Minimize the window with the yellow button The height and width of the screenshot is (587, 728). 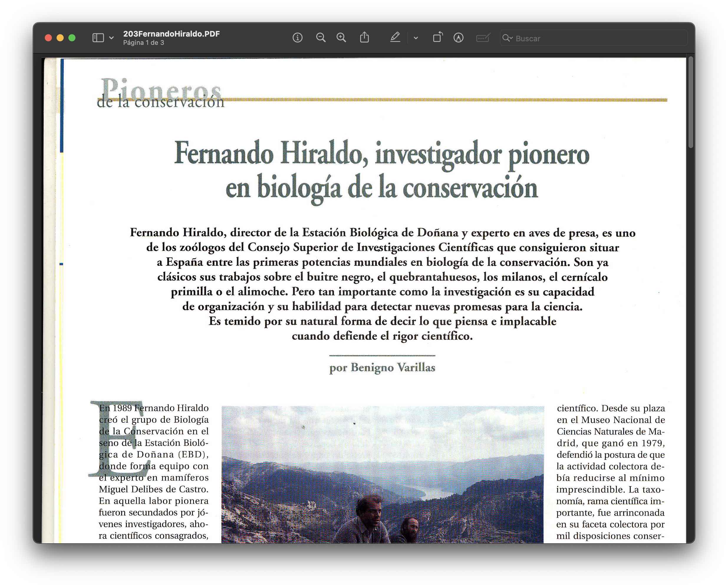click(x=60, y=38)
